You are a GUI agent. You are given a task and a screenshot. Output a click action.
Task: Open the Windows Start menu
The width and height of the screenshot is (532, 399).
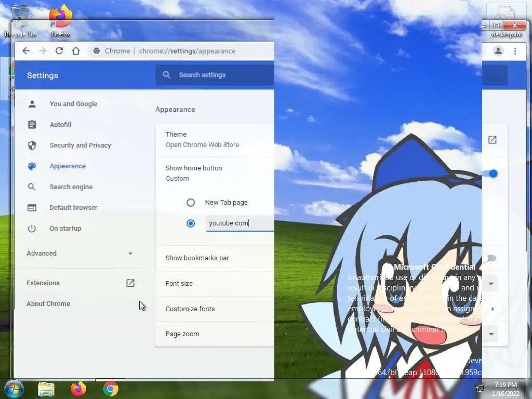click(x=14, y=389)
